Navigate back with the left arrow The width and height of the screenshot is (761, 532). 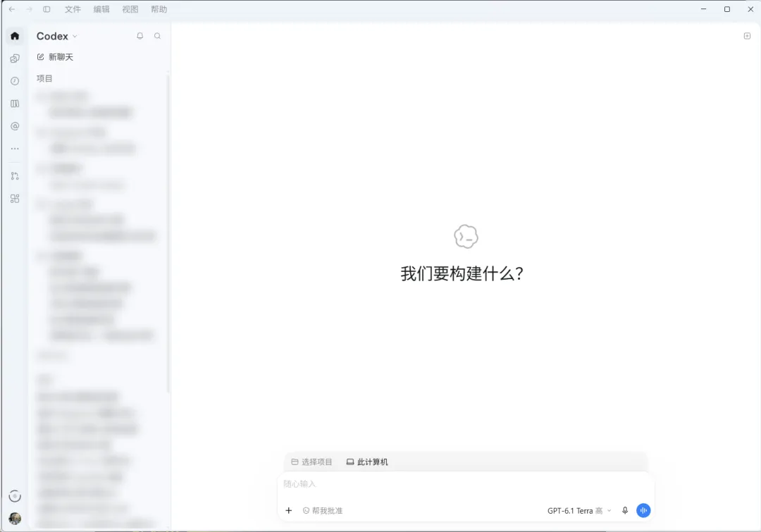pyautogui.click(x=12, y=9)
